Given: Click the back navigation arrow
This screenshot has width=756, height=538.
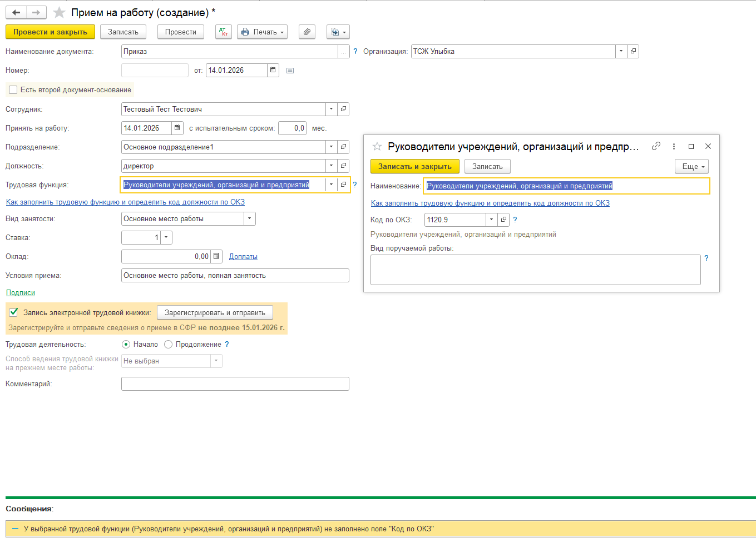Looking at the screenshot, I should [16, 12].
